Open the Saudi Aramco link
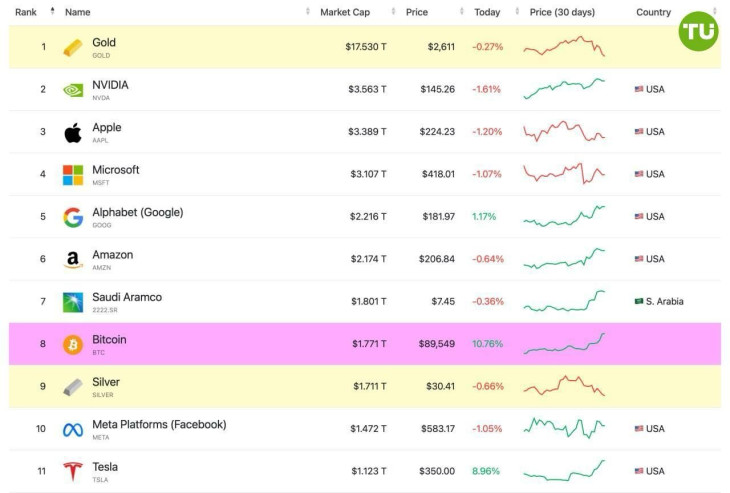Viewport: 730px width, 493px height. click(127, 297)
